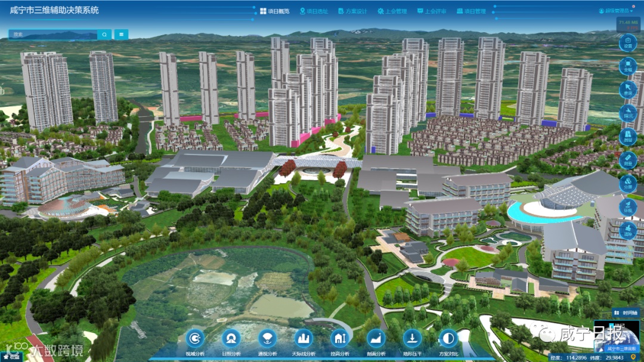Click the 全幅 full extent round button
The image size is (644, 362).
628,66
